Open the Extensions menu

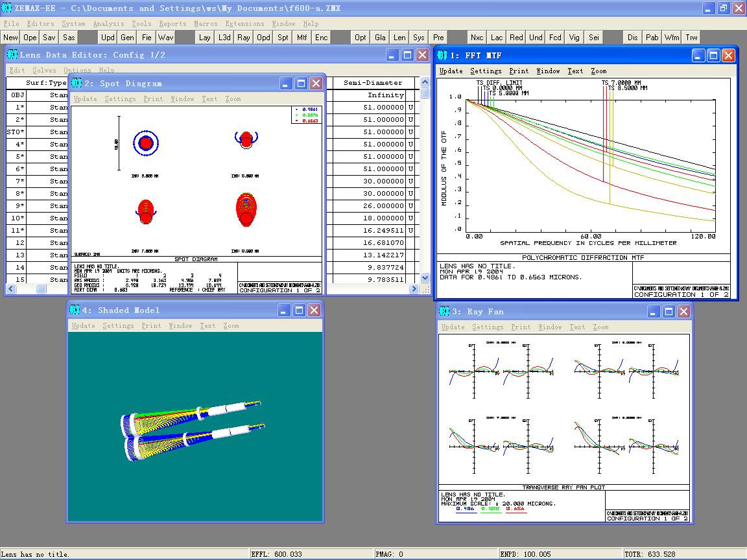(244, 23)
